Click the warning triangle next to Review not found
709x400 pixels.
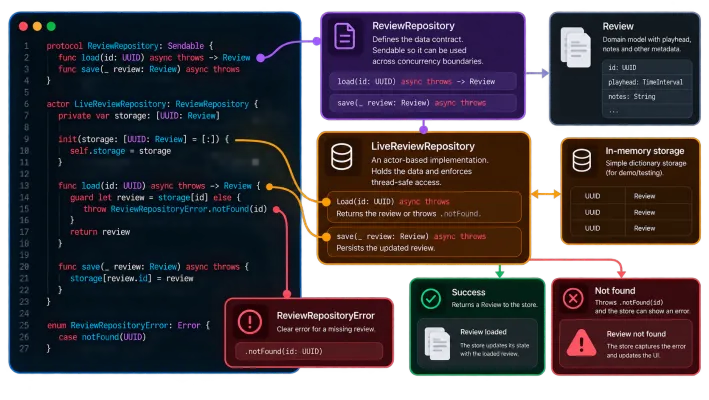click(581, 343)
